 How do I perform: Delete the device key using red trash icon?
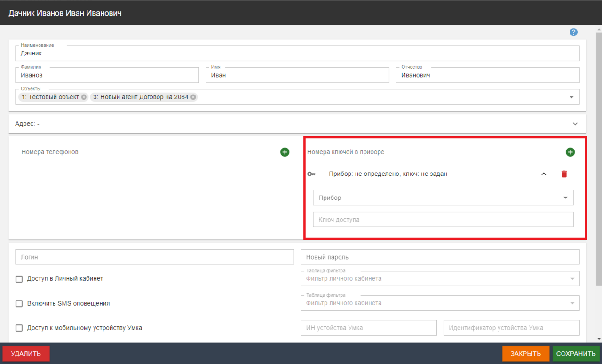pyautogui.click(x=564, y=174)
